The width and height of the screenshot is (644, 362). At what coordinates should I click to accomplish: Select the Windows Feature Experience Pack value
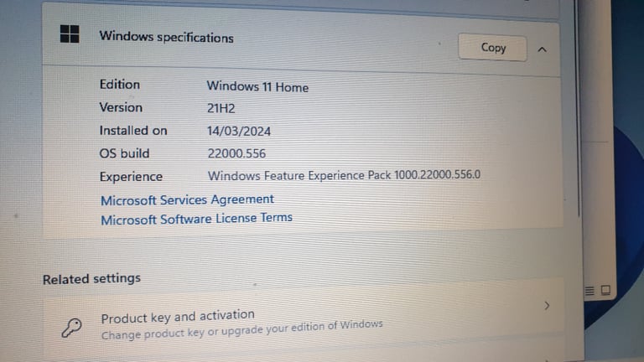(x=344, y=175)
